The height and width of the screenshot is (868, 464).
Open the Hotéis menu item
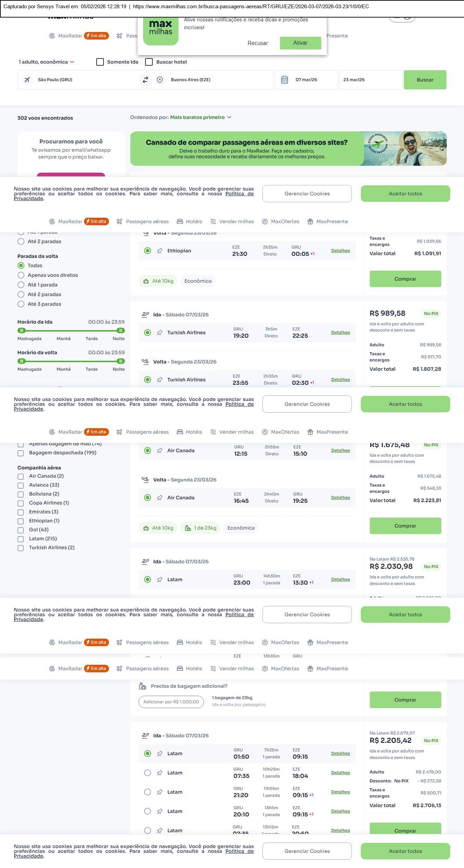point(190,221)
